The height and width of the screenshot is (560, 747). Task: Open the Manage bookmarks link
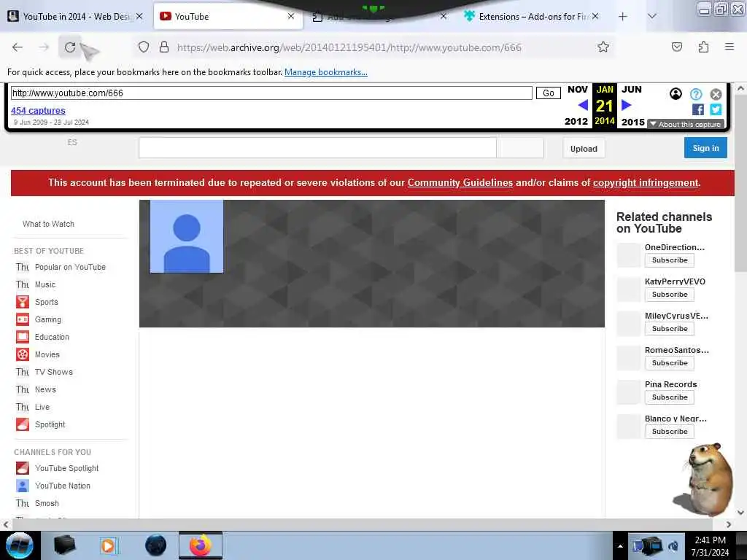326,72
